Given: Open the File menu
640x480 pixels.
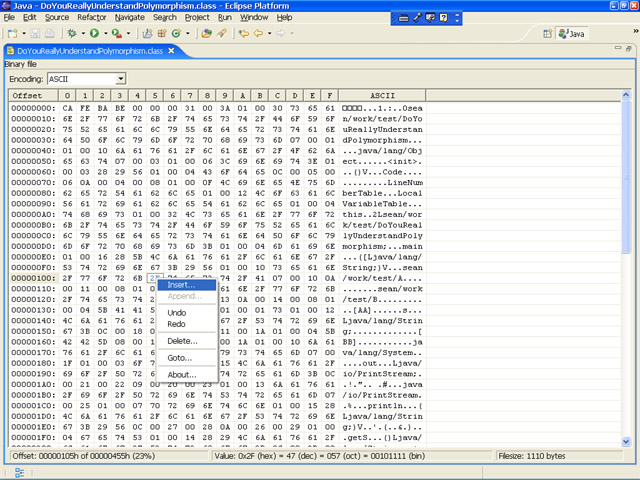Looking at the screenshot, I should click(9, 18).
